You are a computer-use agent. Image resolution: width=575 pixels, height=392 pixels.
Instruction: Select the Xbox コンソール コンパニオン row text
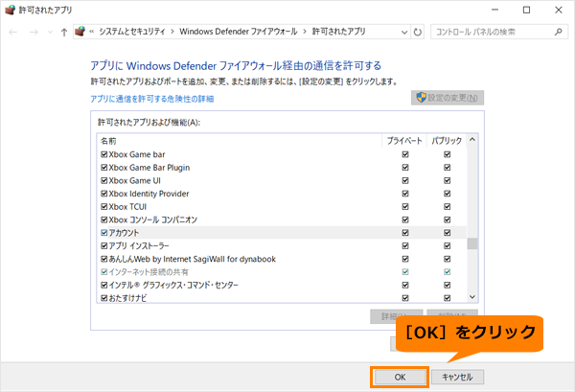tap(153, 219)
